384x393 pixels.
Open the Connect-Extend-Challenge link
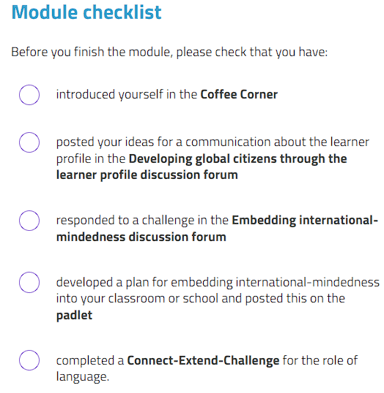pyautogui.click(x=203, y=360)
